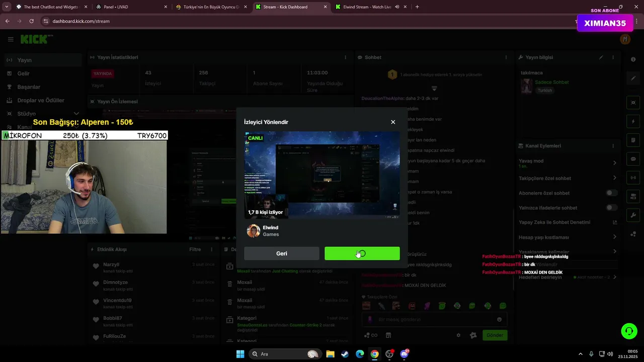
Task: Switch to Elwind Stream browser tab
Action: 371,7
